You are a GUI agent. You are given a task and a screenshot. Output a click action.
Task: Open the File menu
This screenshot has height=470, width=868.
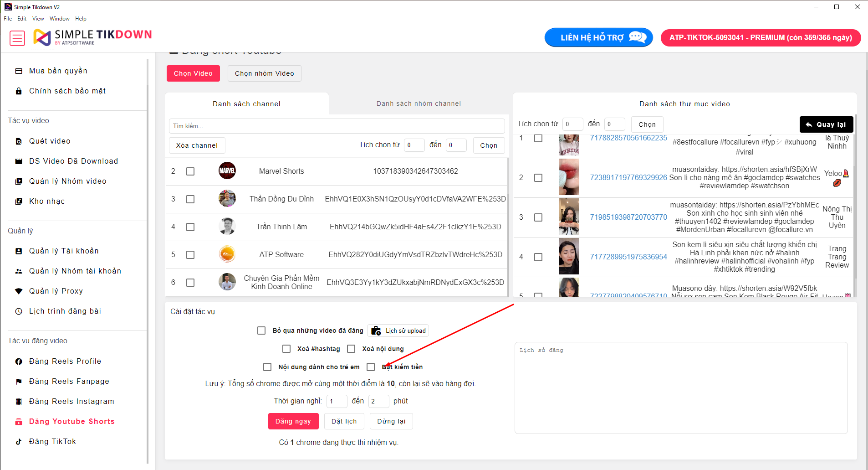click(8, 19)
